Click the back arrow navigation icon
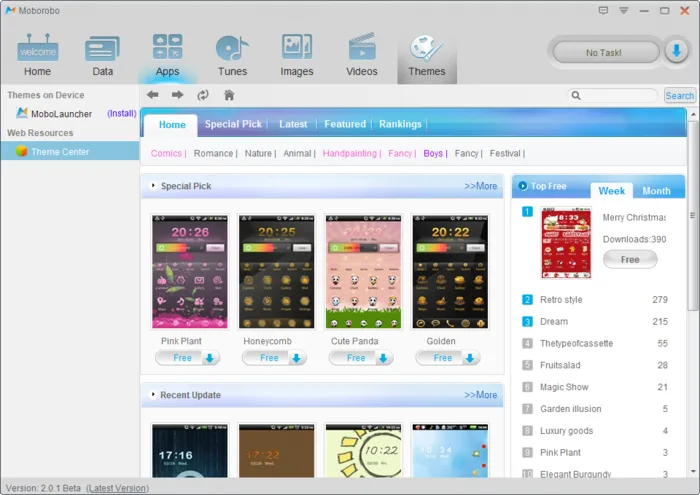The width and height of the screenshot is (700, 495). coord(153,95)
